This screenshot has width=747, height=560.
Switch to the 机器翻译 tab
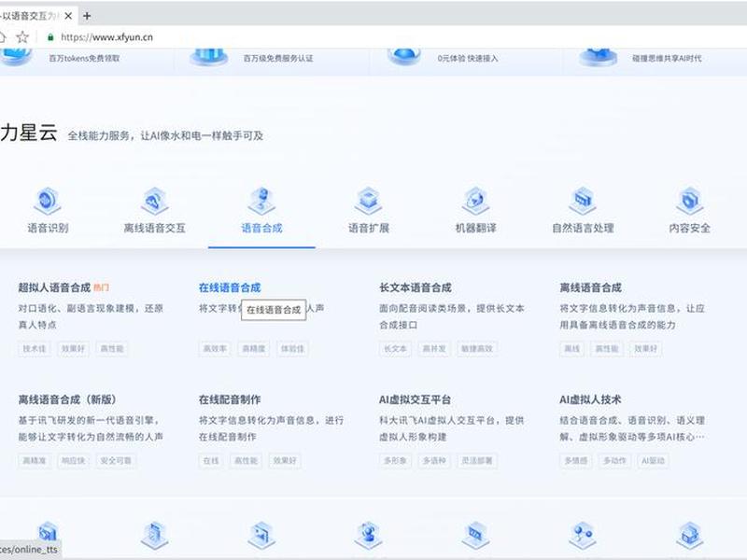point(475,228)
